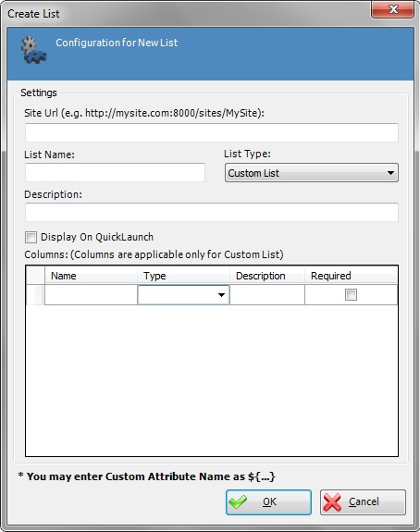Select the Description text box under Settings
Screen dimensions: 420x532
[x=212, y=212]
